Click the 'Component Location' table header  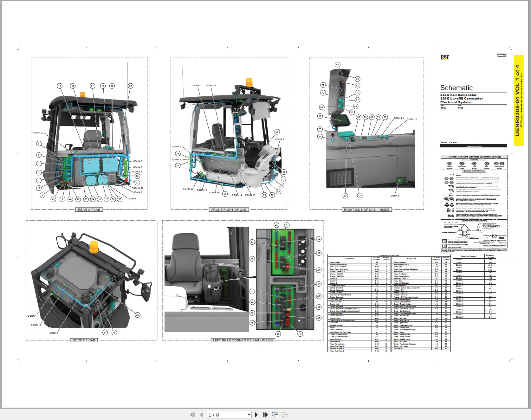pyautogui.click(x=389, y=255)
